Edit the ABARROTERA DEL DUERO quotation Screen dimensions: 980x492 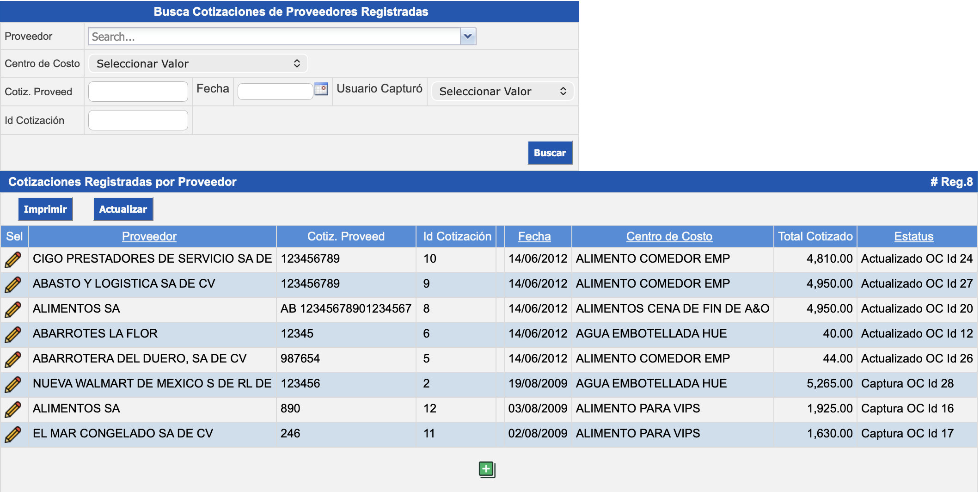coord(13,359)
